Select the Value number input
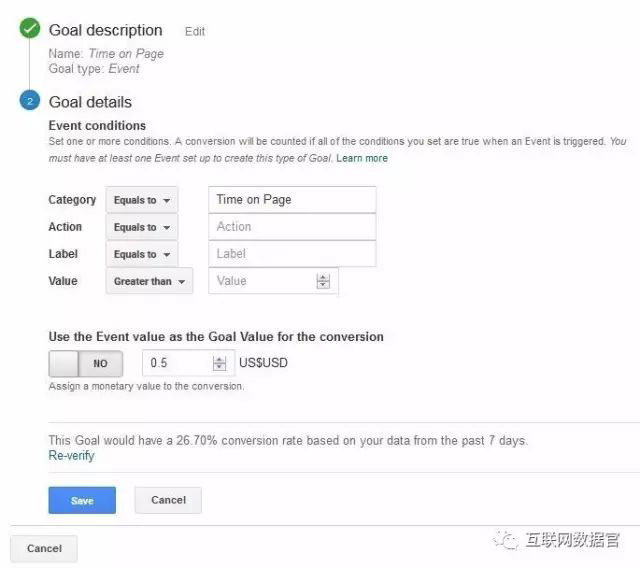The image size is (640, 568). point(260,282)
